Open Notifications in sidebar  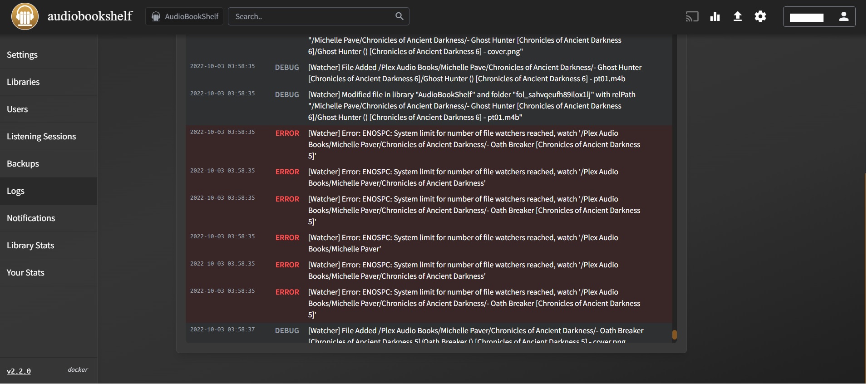tap(49, 218)
